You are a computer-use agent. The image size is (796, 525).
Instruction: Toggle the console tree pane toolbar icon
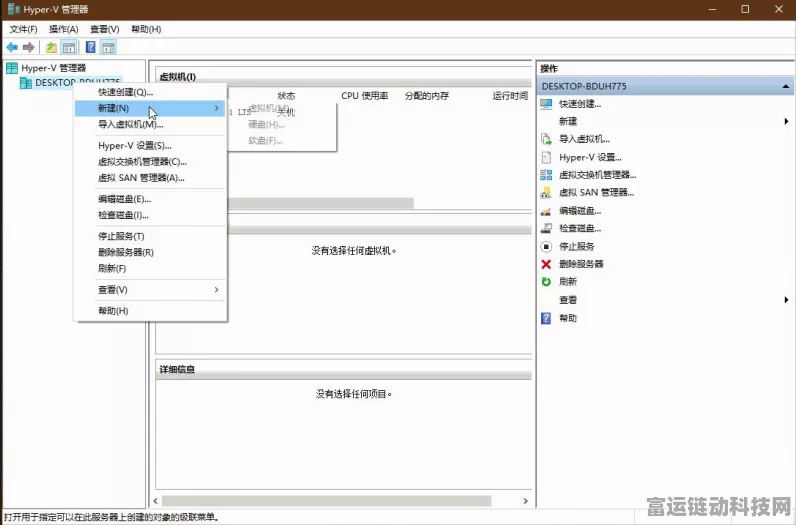point(69,48)
